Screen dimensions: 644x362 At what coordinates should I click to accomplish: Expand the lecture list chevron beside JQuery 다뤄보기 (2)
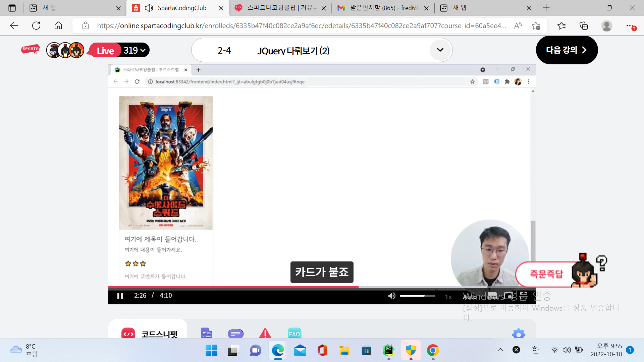click(440, 50)
